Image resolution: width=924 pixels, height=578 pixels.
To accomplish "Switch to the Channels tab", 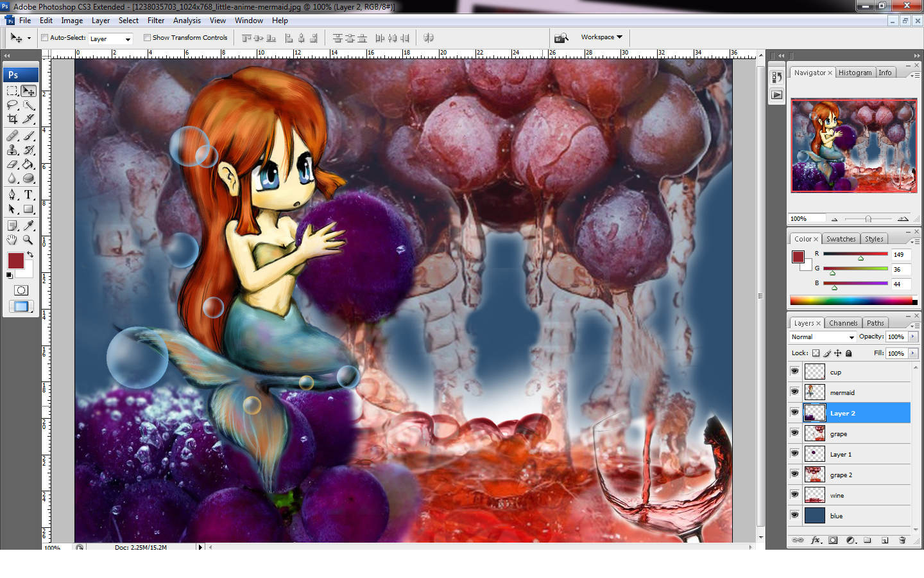I will 843,323.
